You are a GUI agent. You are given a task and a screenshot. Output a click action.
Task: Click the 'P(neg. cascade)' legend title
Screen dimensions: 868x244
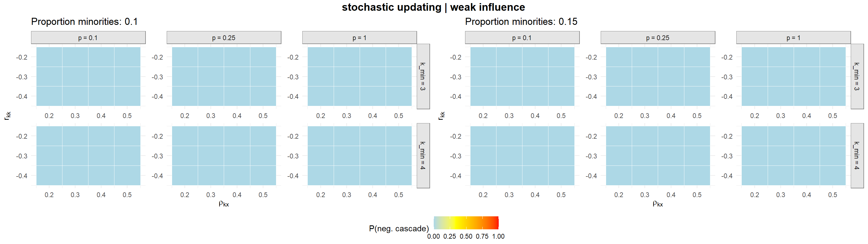(x=399, y=228)
